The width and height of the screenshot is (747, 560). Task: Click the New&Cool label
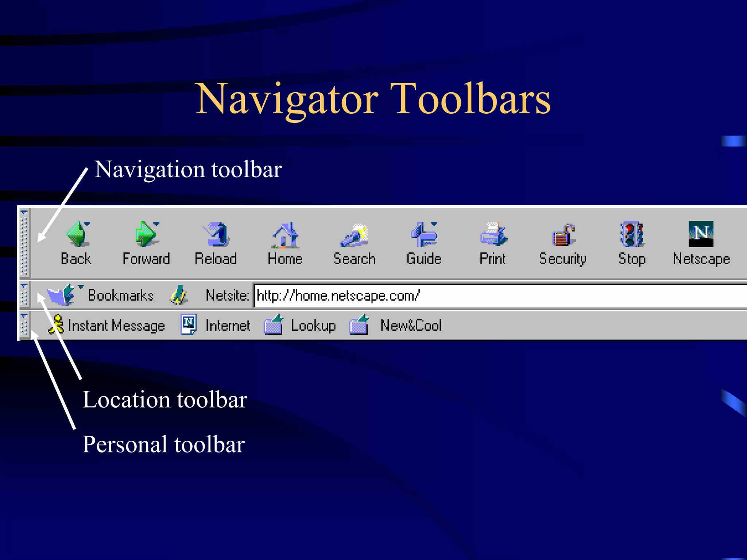411,325
